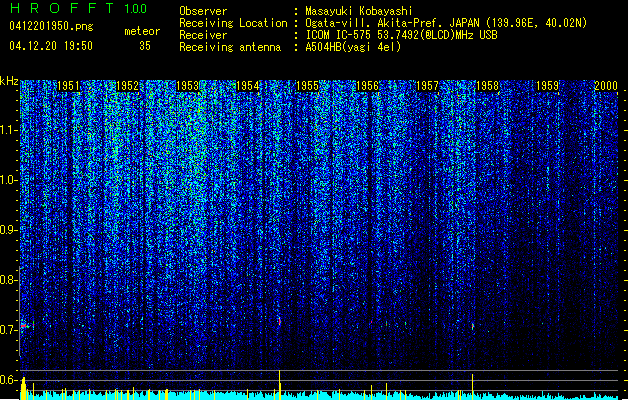Screen dimensions: 629x400
Task: Click the 1955 time marker
Action: tap(307, 86)
